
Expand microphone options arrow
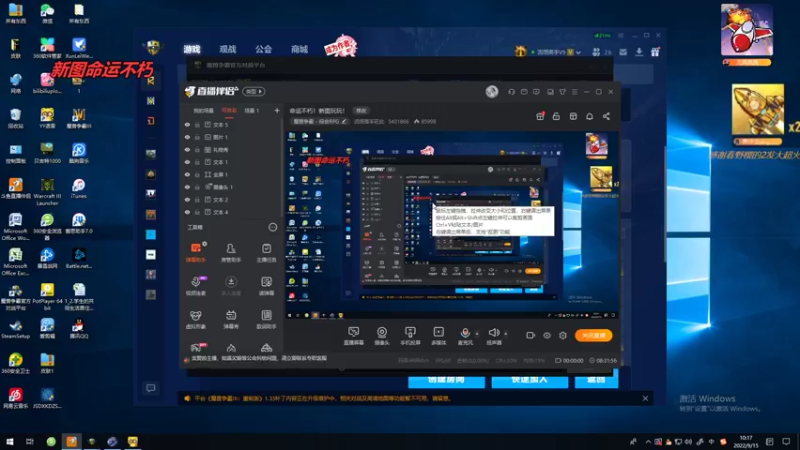coord(477,334)
